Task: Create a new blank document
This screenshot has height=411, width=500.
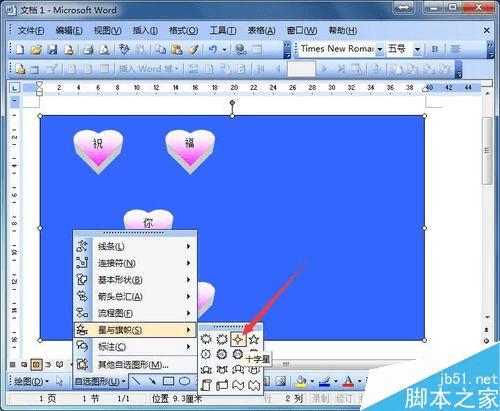Action: (x=20, y=50)
